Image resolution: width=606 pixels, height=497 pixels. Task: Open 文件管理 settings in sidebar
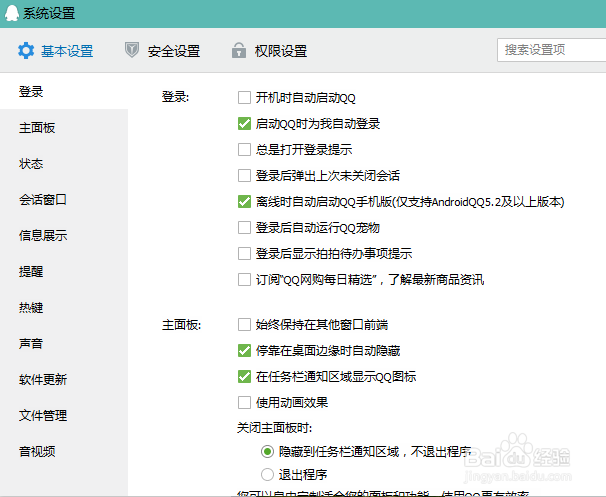point(64,415)
